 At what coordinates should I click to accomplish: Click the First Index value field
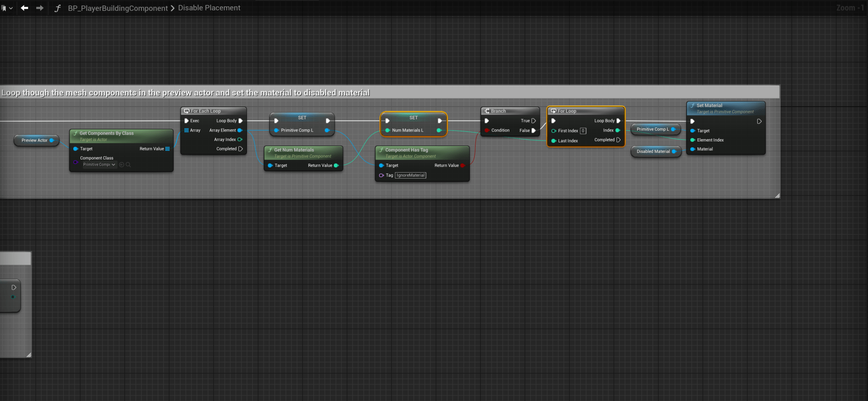pyautogui.click(x=583, y=131)
